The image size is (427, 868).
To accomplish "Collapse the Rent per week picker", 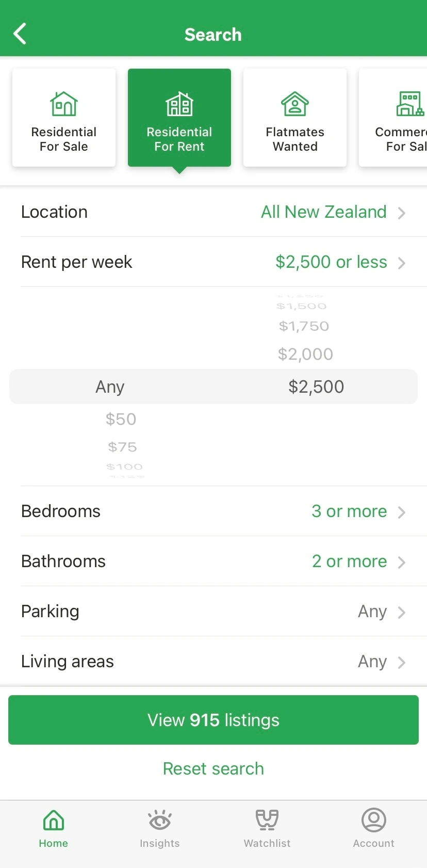I will pos(401,263).
